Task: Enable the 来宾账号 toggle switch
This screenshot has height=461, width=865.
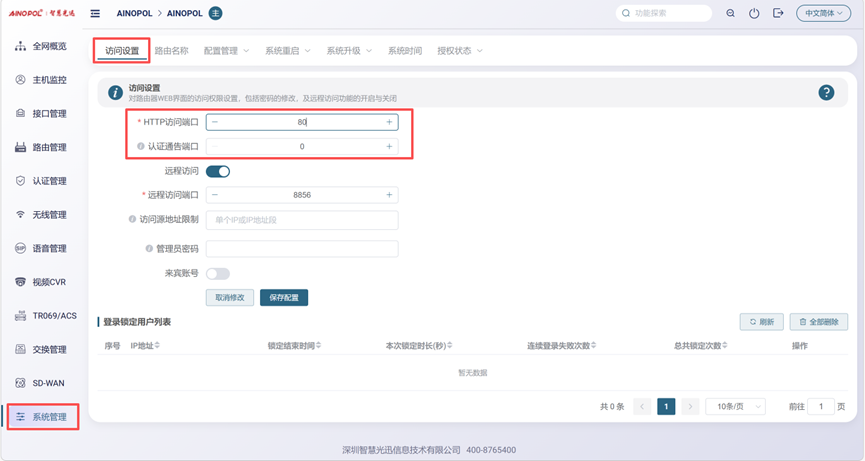Action: 217,273
